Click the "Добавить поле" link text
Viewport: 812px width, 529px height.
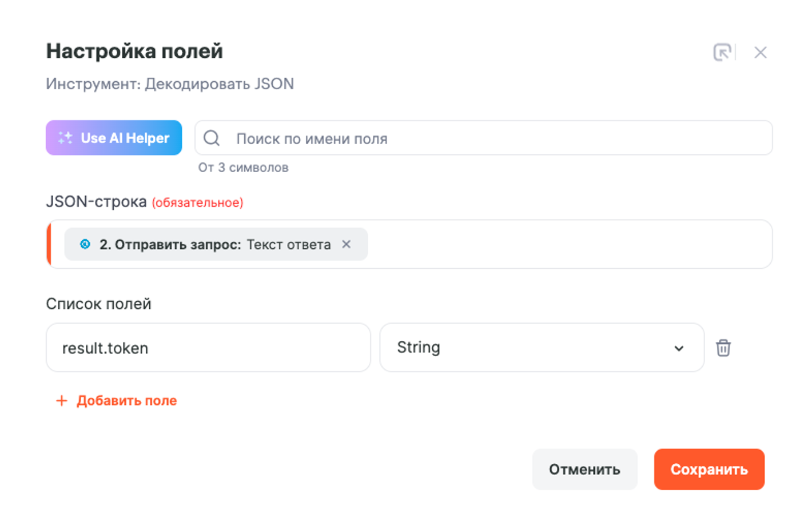pos(127,401)
